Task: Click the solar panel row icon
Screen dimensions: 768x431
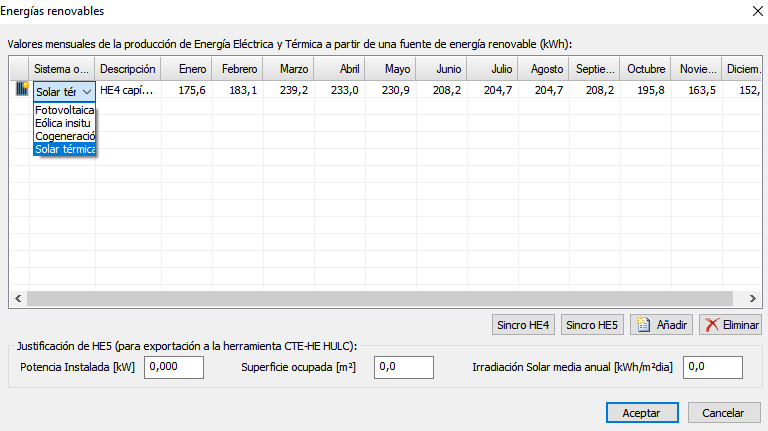Action: tap(20, 90)
